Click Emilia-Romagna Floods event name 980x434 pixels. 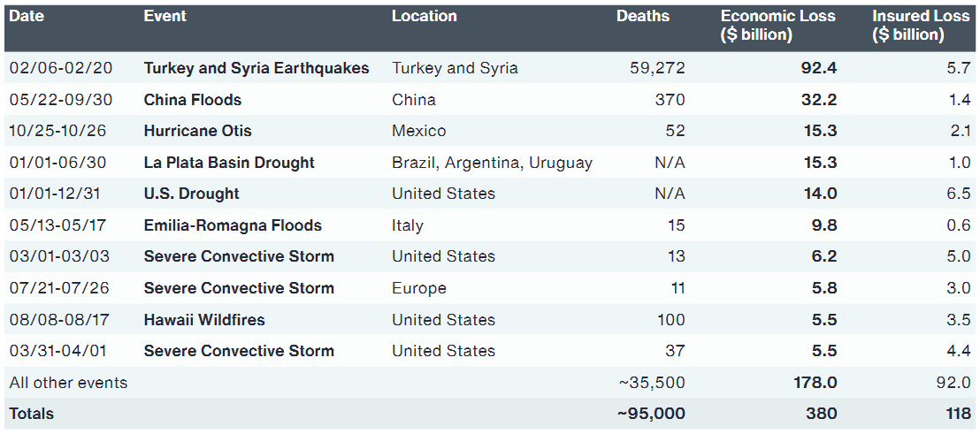tap(233, 225)
